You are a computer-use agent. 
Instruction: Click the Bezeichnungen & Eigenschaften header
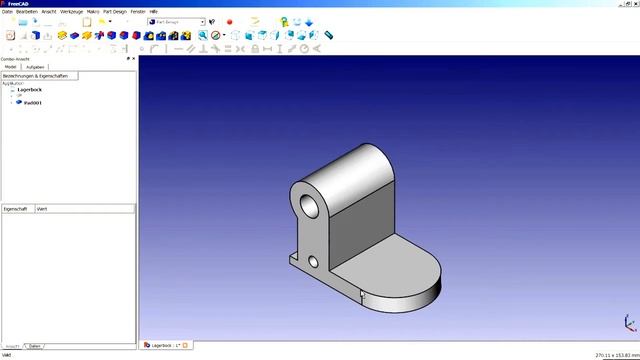[40, 76]
